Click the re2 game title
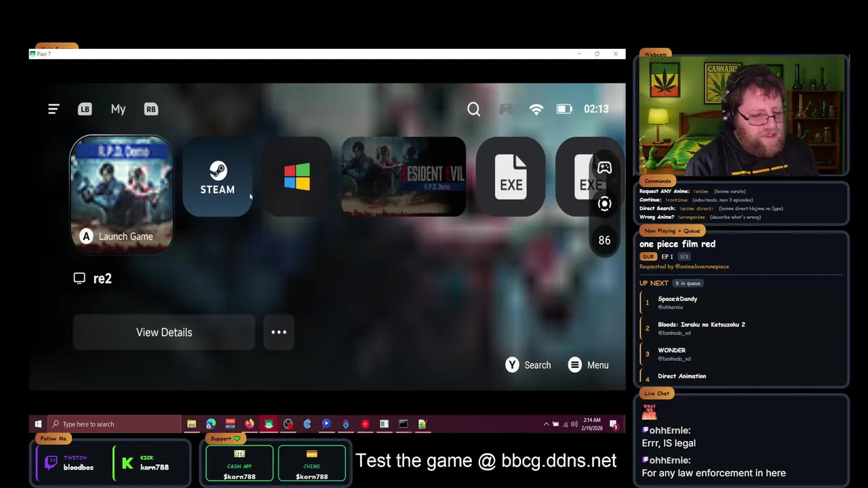 pos(102,279)
